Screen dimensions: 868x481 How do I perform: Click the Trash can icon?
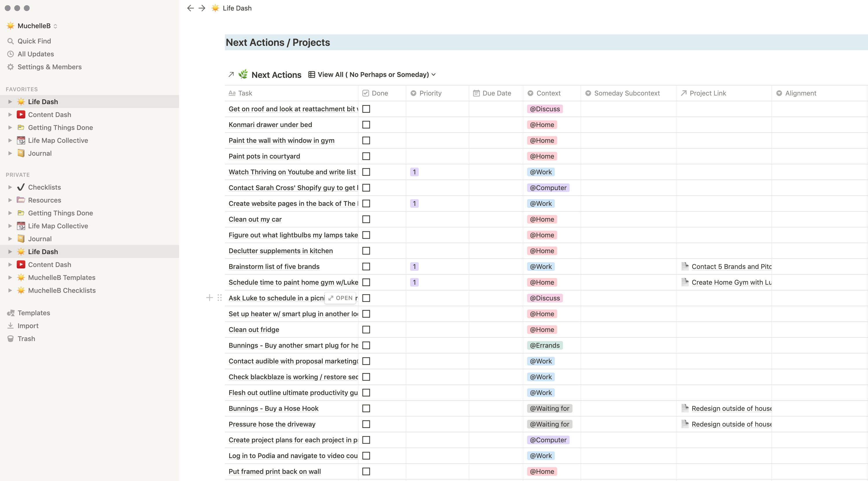(10, 338)
